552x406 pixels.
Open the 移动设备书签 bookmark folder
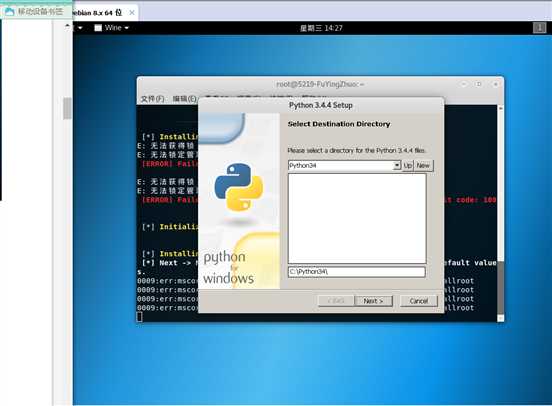34,12
